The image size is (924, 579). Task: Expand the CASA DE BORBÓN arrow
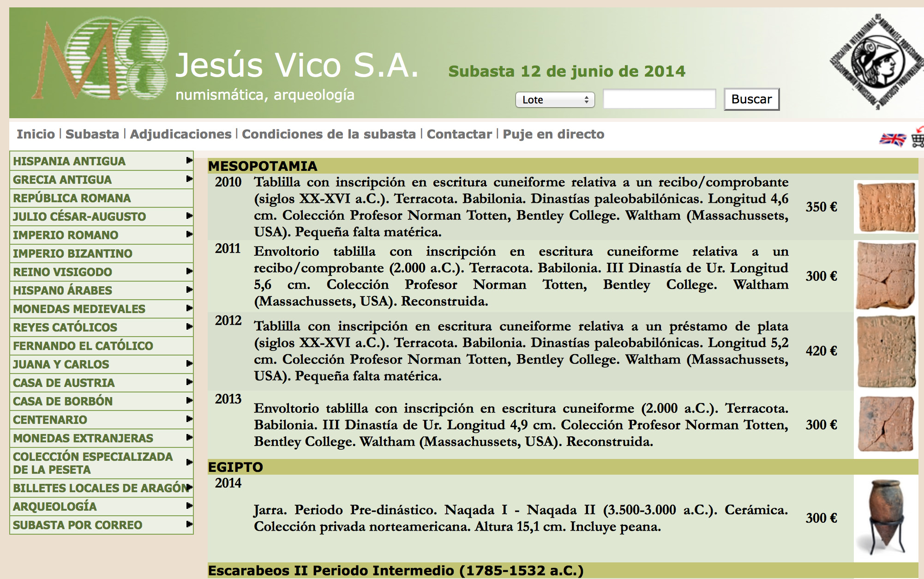[189, 400]
